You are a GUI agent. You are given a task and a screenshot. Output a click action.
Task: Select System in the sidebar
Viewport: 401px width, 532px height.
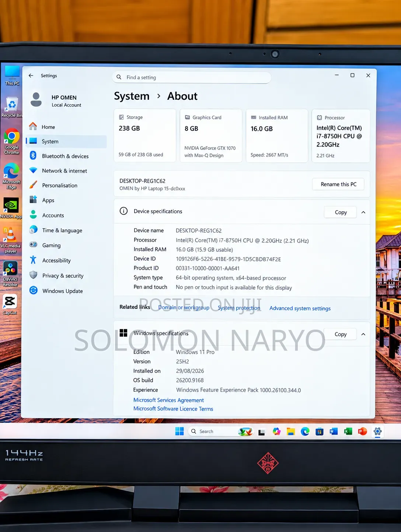(66, 141)
